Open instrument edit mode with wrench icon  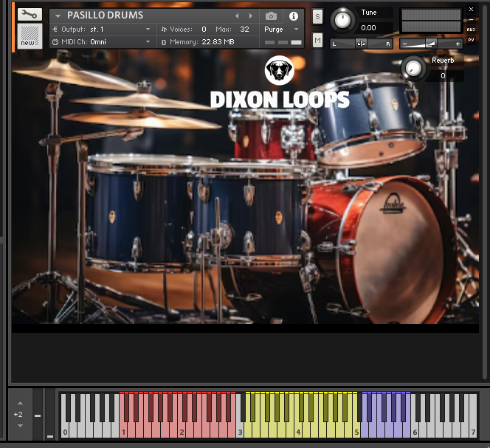[x=30, y=14]
